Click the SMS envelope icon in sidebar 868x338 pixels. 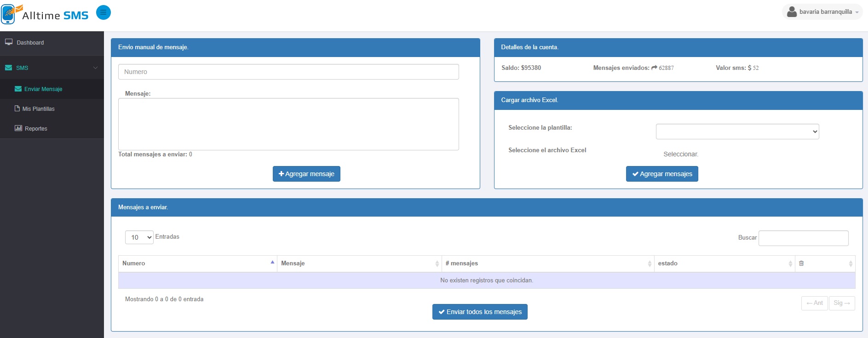9,68
